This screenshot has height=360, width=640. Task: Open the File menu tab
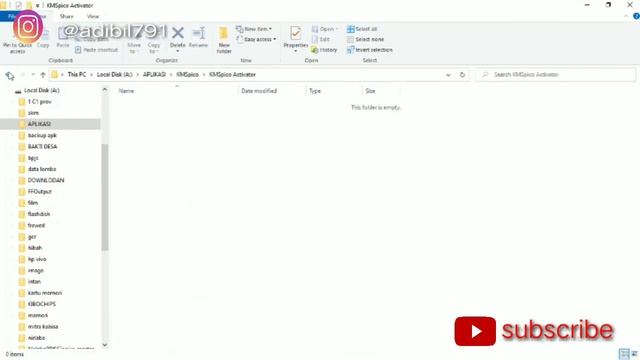click(11, 16)
